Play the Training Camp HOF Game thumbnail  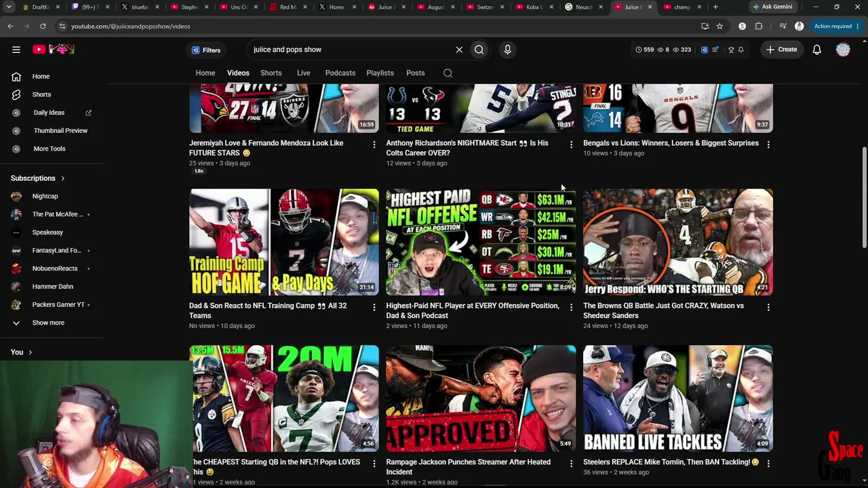pyautogui.click(x=284, y=242)
